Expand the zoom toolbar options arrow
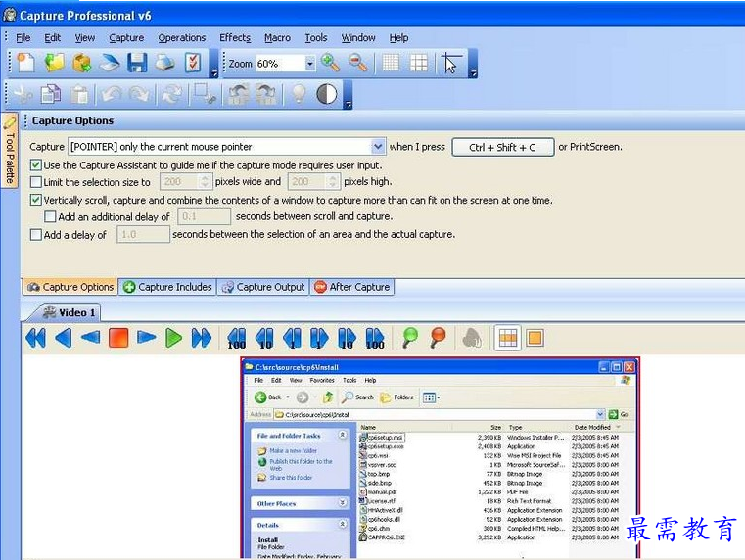 click(473, 73)
